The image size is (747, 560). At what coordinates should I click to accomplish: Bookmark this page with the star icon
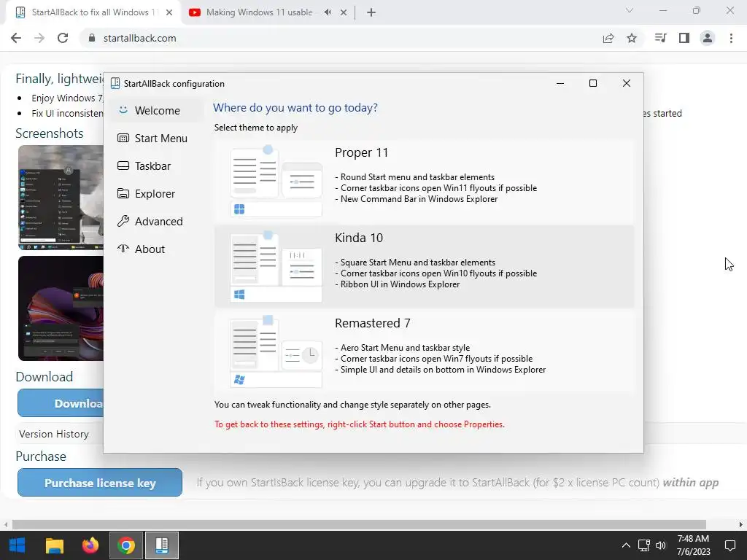tap(632, 38)
